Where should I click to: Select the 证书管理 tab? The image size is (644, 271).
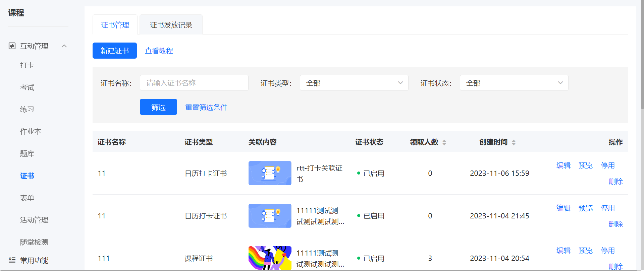(115, 25)
